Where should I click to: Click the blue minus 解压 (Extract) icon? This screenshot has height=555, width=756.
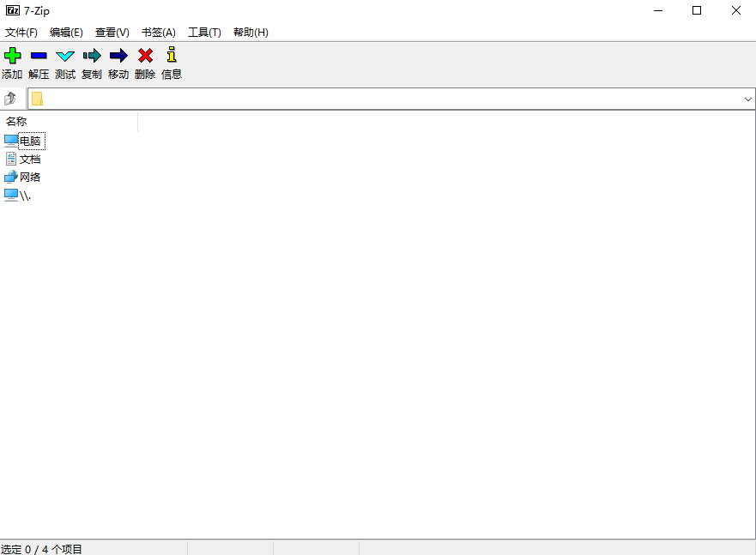click(x=39, y=56)
